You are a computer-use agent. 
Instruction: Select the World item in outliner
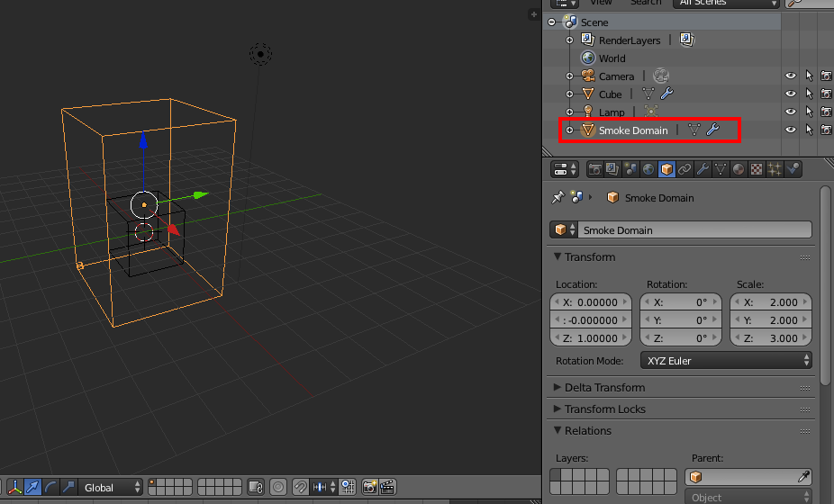(612, 58)
